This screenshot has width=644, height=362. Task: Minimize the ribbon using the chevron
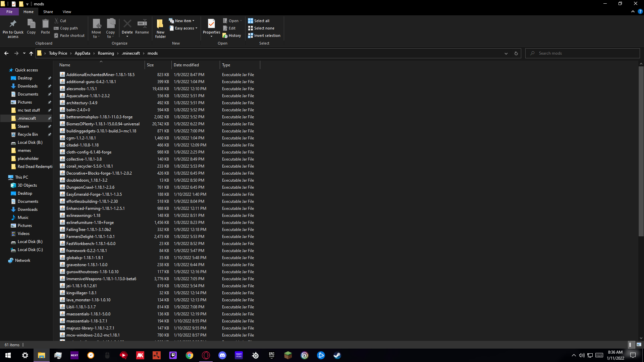(633, 11)
